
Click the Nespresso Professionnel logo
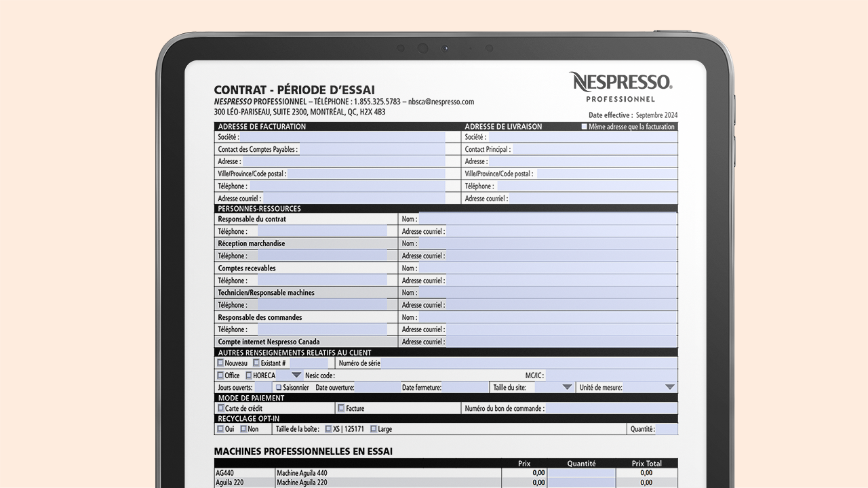pyautogui.click(x=621, y=87)
